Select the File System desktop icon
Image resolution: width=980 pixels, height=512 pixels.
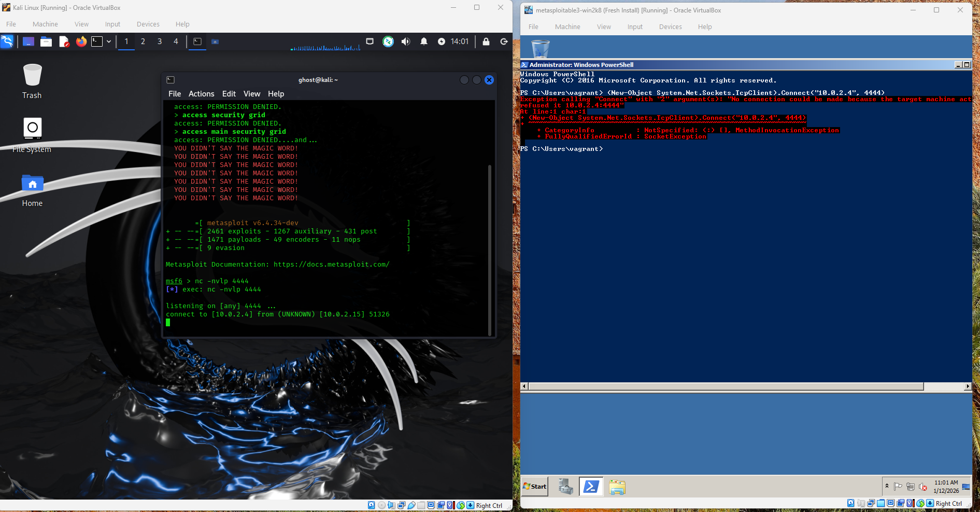[x=32, y=135]
